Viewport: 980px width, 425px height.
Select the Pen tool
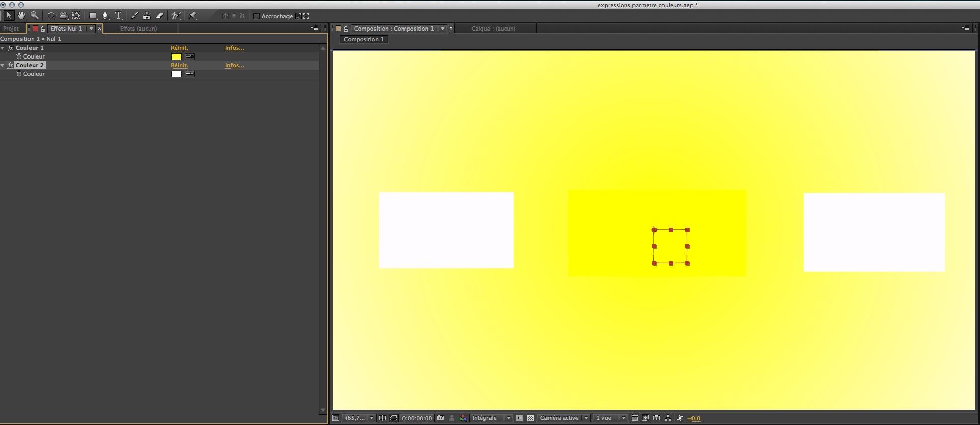(x=105, y=16)
